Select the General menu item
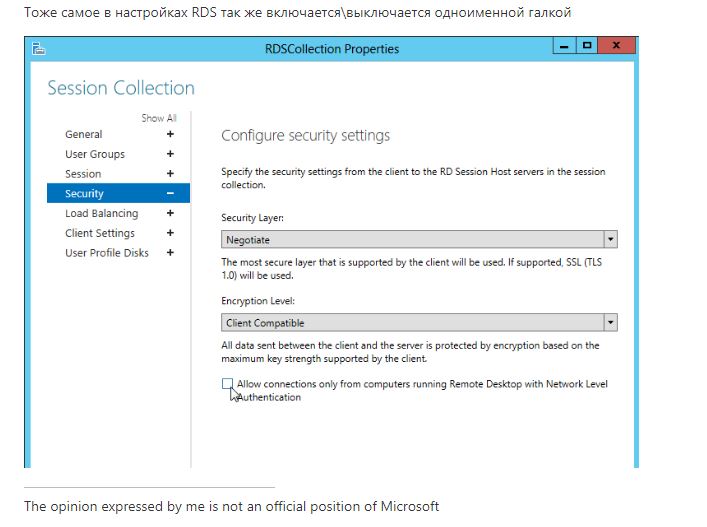This screenshot has height=527, width=707. point(84,134)
